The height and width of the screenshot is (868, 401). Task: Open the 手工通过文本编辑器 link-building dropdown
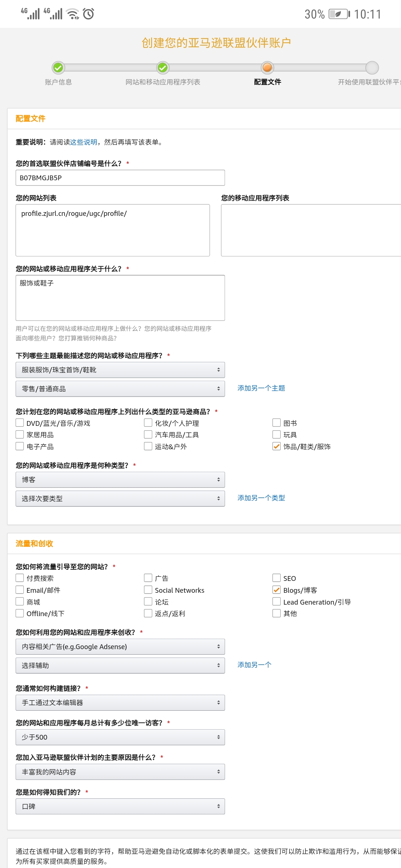120,703
